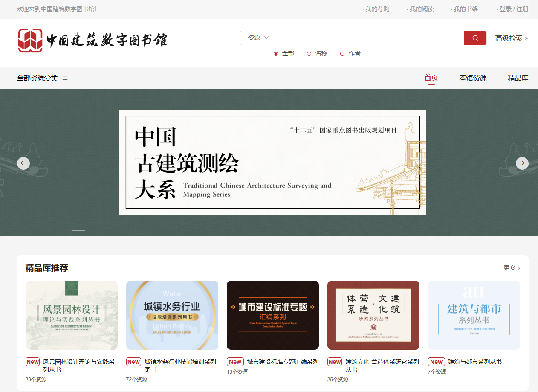The width and height of the screenshot is (538, 392).
Task: Expand the 全部资源分类 category menu
Action: (38, 78)
